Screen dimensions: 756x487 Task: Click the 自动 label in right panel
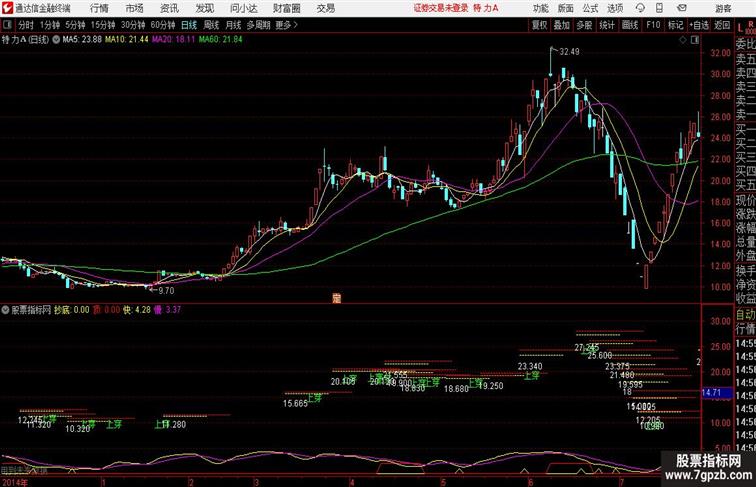745,315
